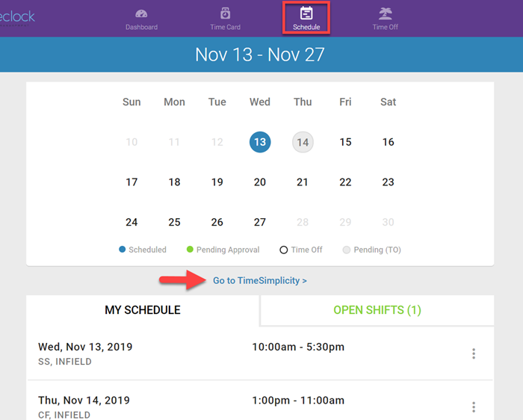Click the clock logo in header

(x=17, y=16)
